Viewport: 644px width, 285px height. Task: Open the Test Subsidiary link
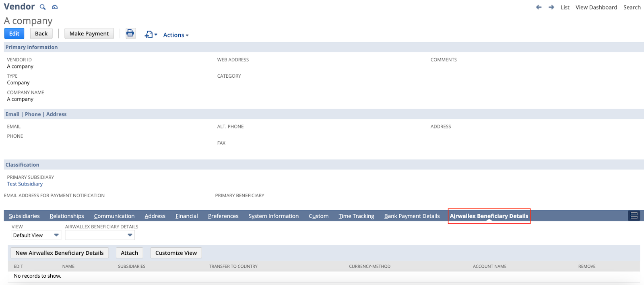(x=25, y=184)
